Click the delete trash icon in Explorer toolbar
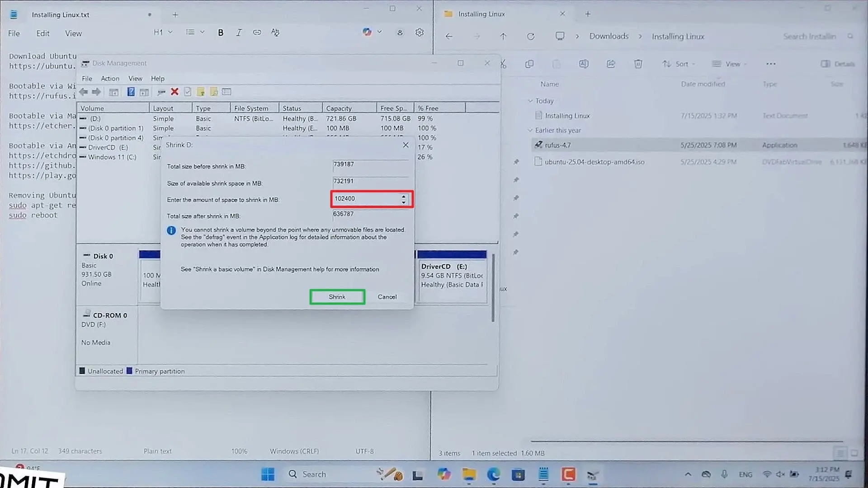The image size is (868, 488). tap(638, 64)
